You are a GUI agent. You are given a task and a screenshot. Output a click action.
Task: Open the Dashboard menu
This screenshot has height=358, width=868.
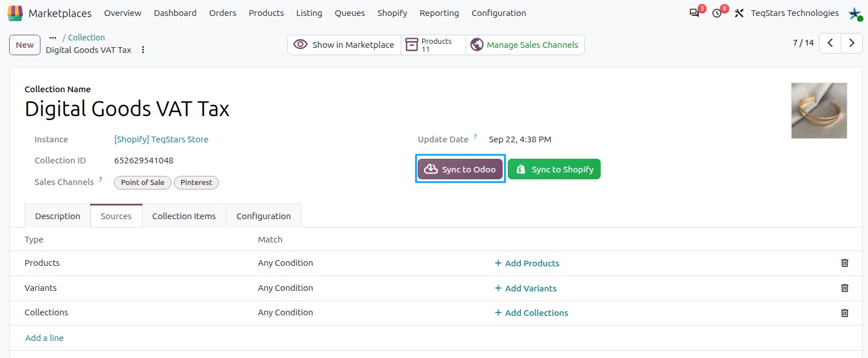(175, 13)
